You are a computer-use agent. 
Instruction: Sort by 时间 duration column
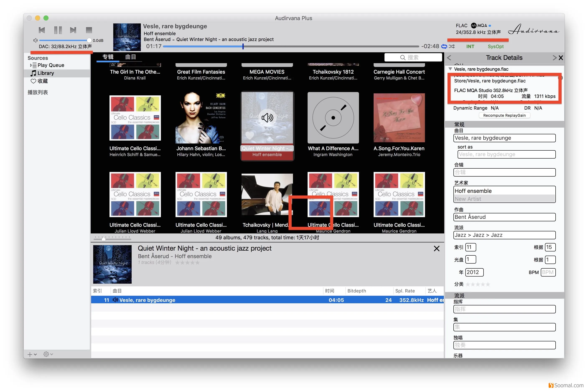point(334,291)
